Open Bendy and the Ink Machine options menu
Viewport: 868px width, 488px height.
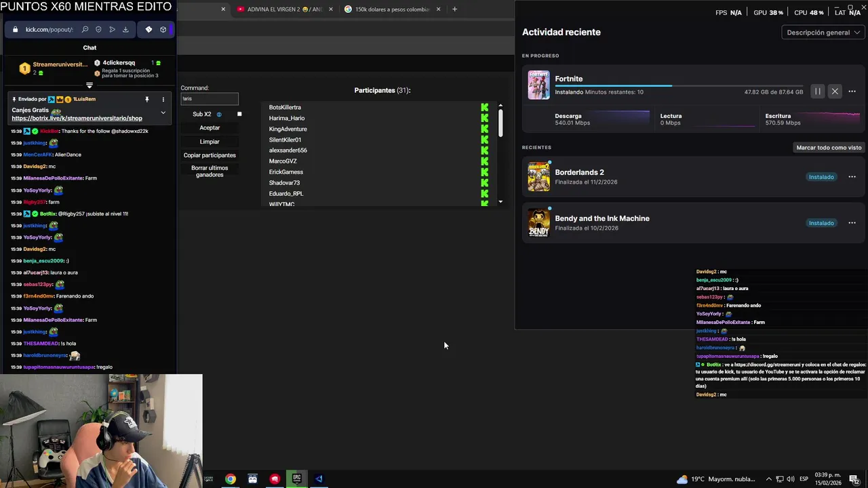pyautogui.click(x=852, y=223)
